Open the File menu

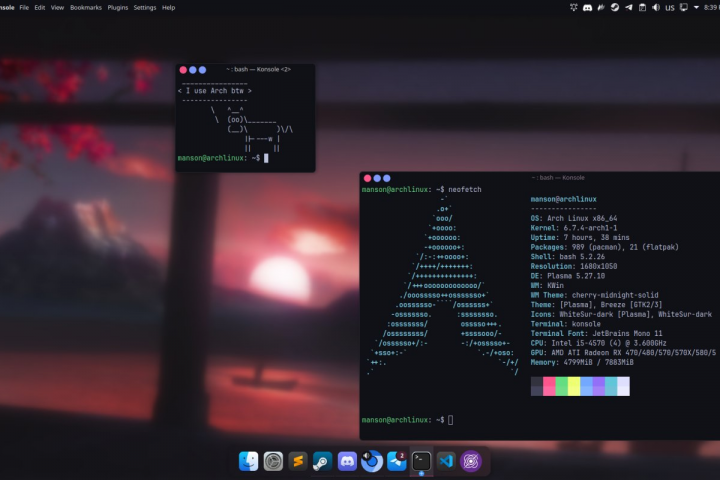click(24, 7)
